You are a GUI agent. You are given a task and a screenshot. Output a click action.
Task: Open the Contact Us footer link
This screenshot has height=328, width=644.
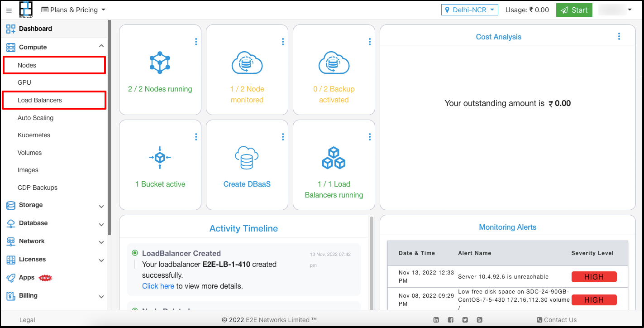pyautogui.click(x=557, y=320)
